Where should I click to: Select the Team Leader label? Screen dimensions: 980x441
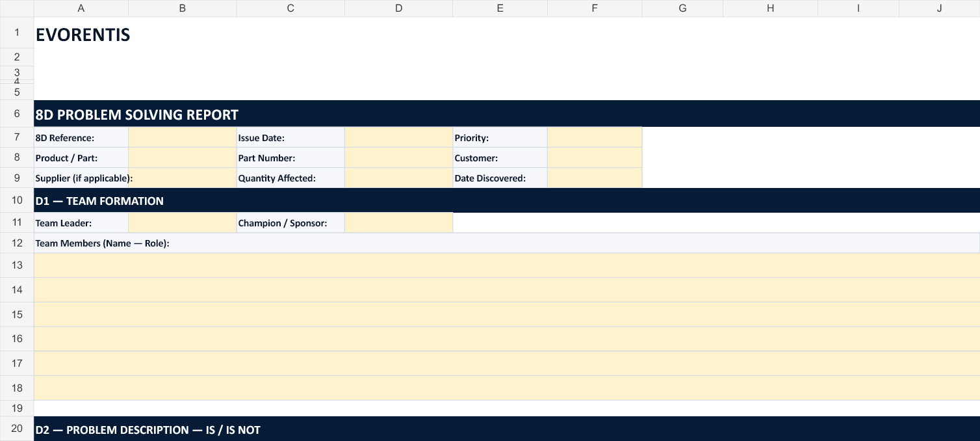click(81, 222)
